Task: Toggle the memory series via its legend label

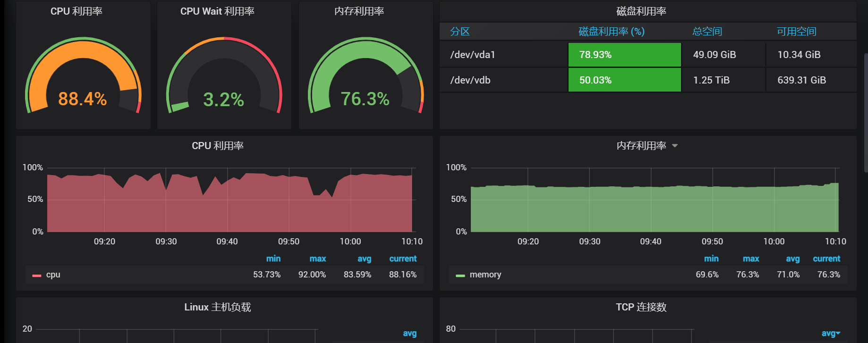Action: tap(485, 275)
